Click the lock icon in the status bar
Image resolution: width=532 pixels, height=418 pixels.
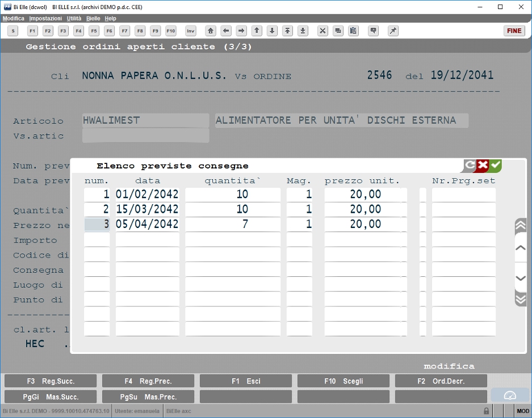coord(486,411)
